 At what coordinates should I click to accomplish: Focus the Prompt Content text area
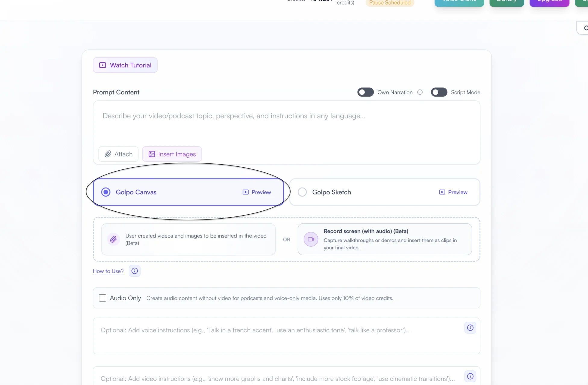tap(286, 124)
